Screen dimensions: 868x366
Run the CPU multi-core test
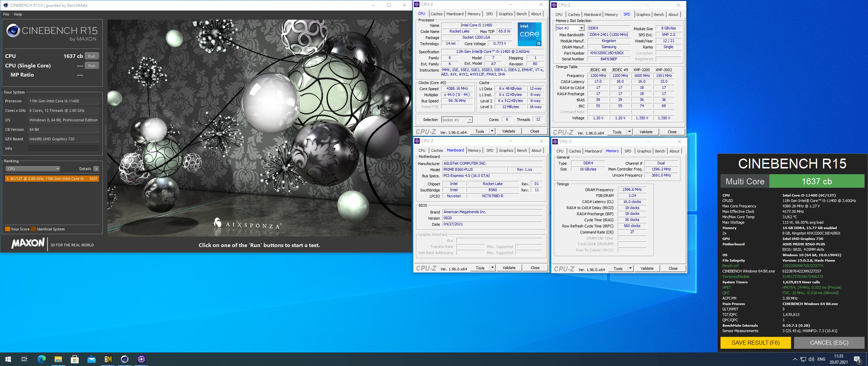pyautogui.click(x=92, y=56)
